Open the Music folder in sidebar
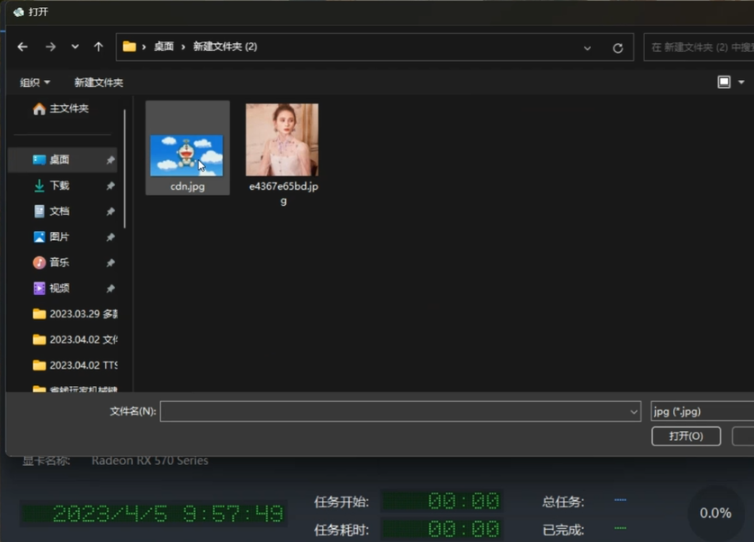The width and height of the screenshot is (754, 542). [x=59, y=262]
